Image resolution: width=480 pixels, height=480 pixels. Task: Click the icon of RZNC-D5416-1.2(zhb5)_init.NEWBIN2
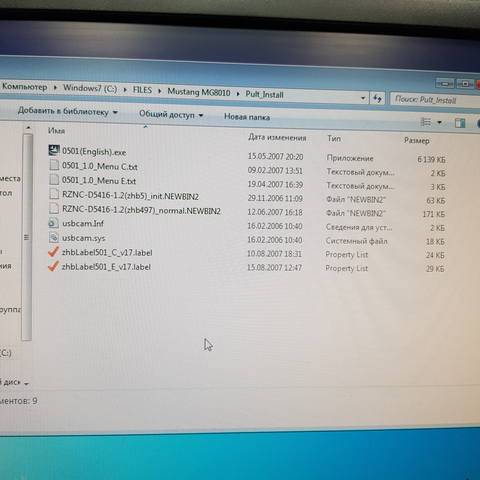click(x=54, y=194)
